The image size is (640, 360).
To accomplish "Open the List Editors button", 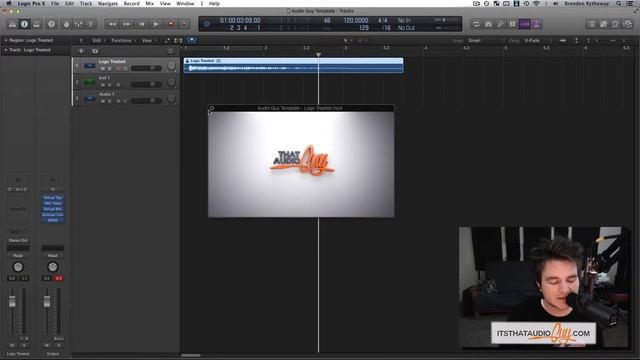I will coord(592,24).
